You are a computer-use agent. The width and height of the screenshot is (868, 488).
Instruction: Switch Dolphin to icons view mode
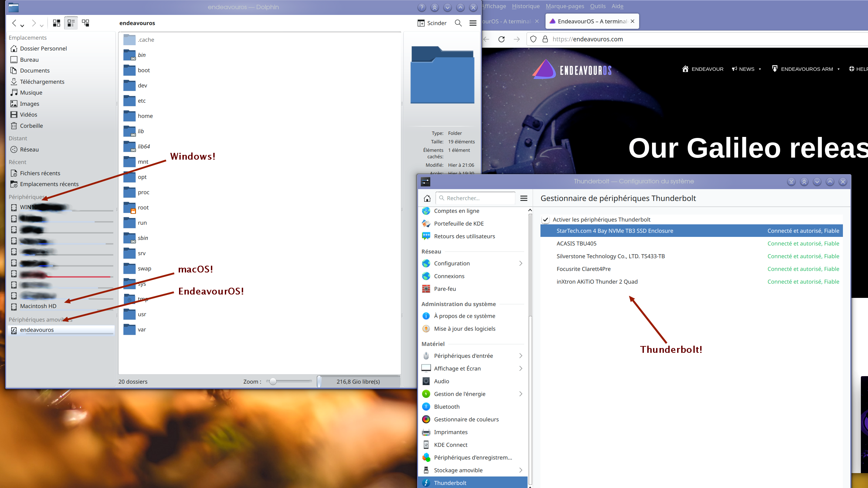[57, 23]
